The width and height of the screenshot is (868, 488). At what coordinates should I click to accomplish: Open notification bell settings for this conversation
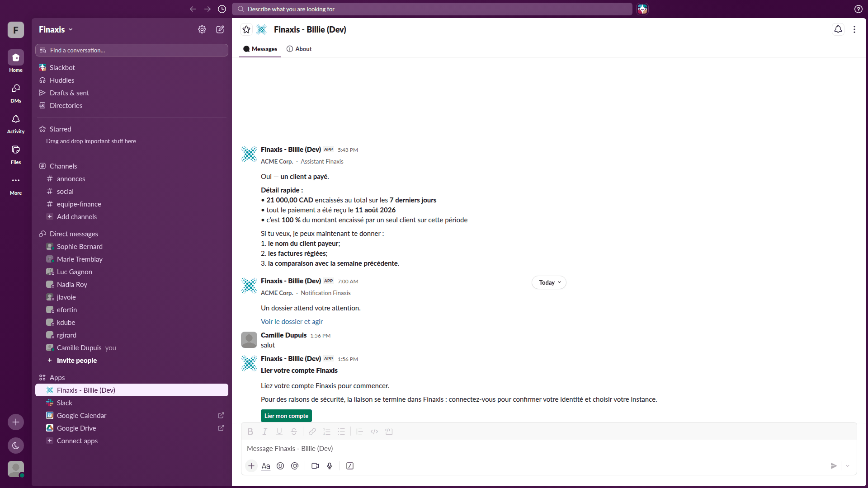coord(838,29)
